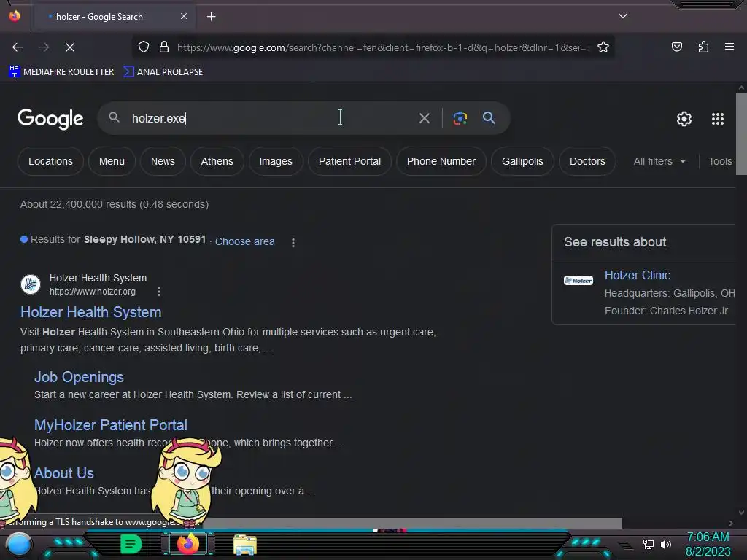This screenshot has width=747, height=560.
Task: Open the MEDIAFIRE ROULETTER bookmark
Action: point(61,72)
